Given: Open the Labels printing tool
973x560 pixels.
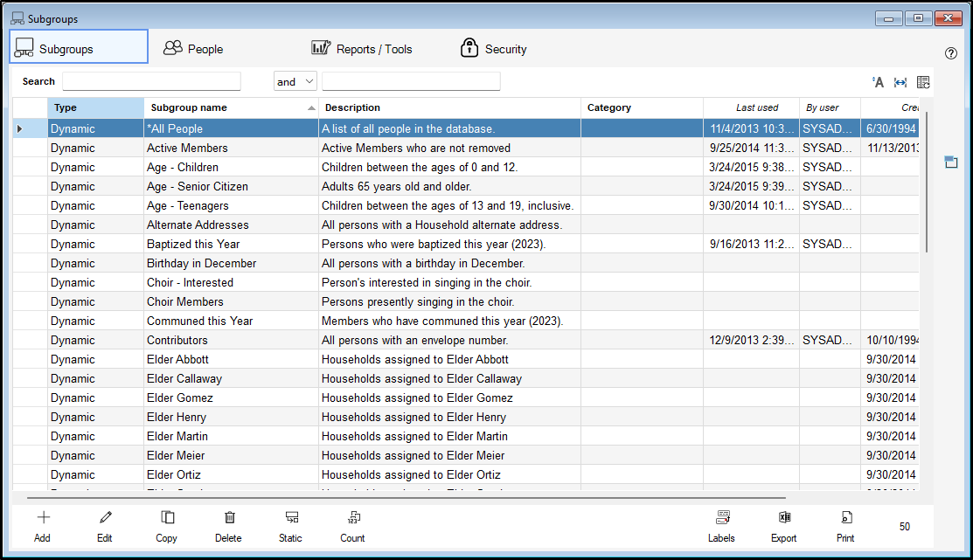Looking at the screenshot, I should pos(722,518).
